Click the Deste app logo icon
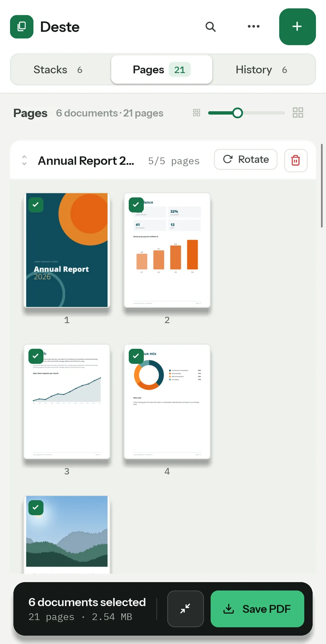This screenshot has height=644, width=326. pyautogui.click(x=22, y=27)
